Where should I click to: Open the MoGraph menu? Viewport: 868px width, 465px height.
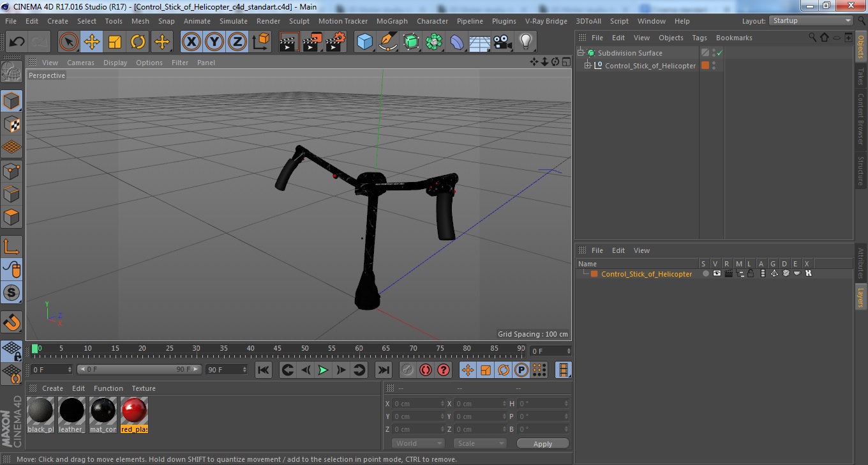(x=392, y=21)
